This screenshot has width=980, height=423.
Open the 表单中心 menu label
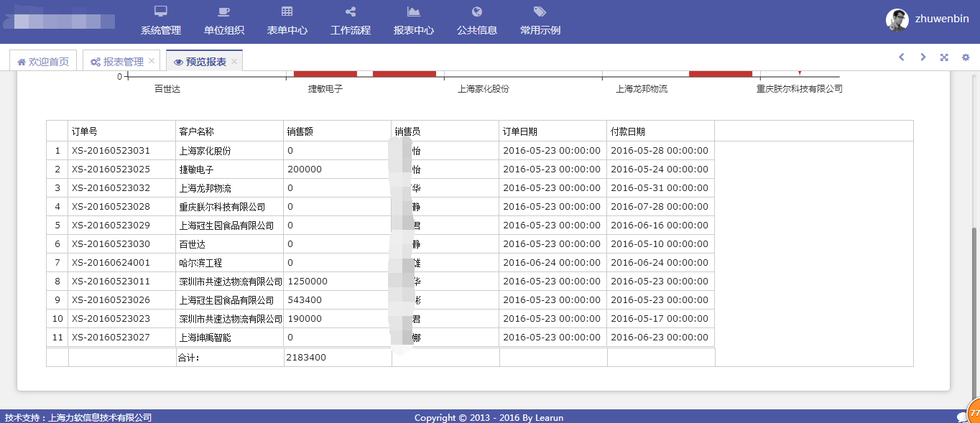pyautogui.click(x=287, y=31)
